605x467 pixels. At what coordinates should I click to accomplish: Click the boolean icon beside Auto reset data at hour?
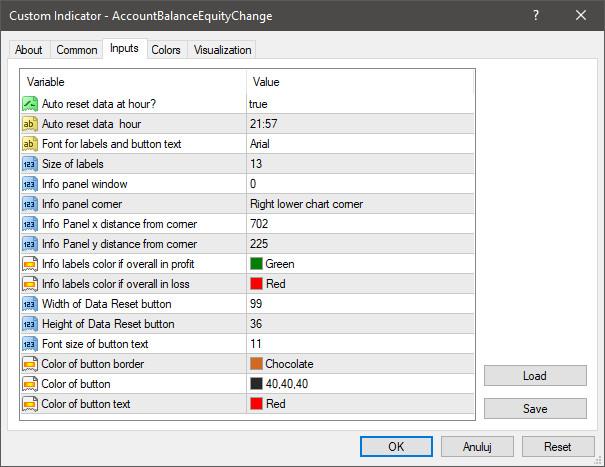[x=30, y=104]
